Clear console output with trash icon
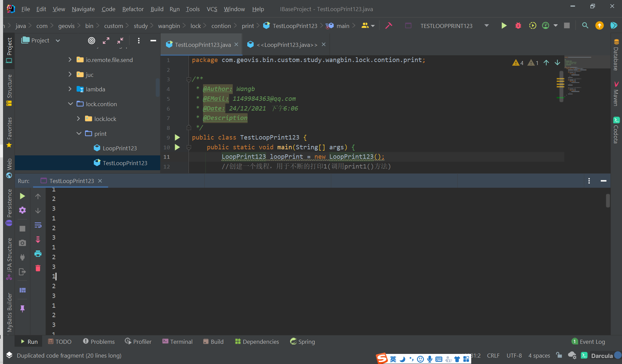This screenshot has width=622, height=364. [38, 268]
